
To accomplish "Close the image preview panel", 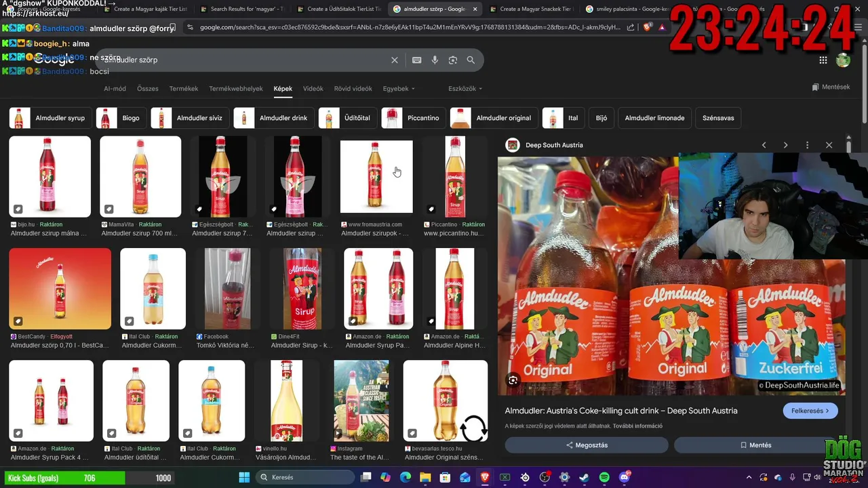I will tap(829, 145).
